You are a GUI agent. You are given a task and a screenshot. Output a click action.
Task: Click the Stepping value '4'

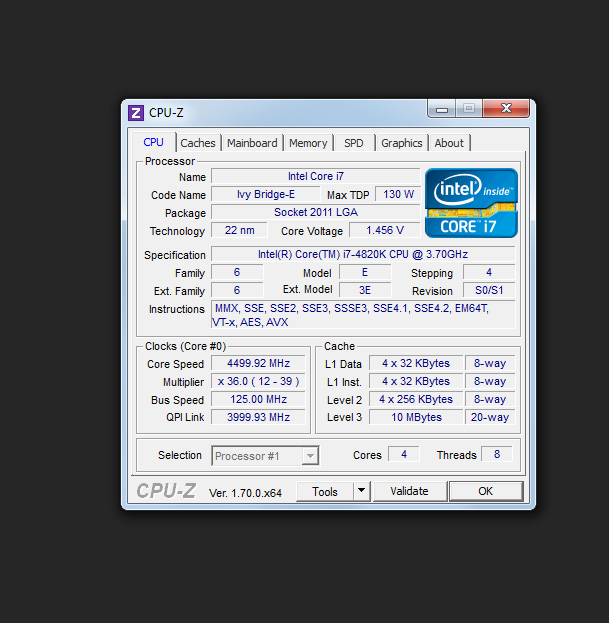pyautogui.click(x=489, y=272)
